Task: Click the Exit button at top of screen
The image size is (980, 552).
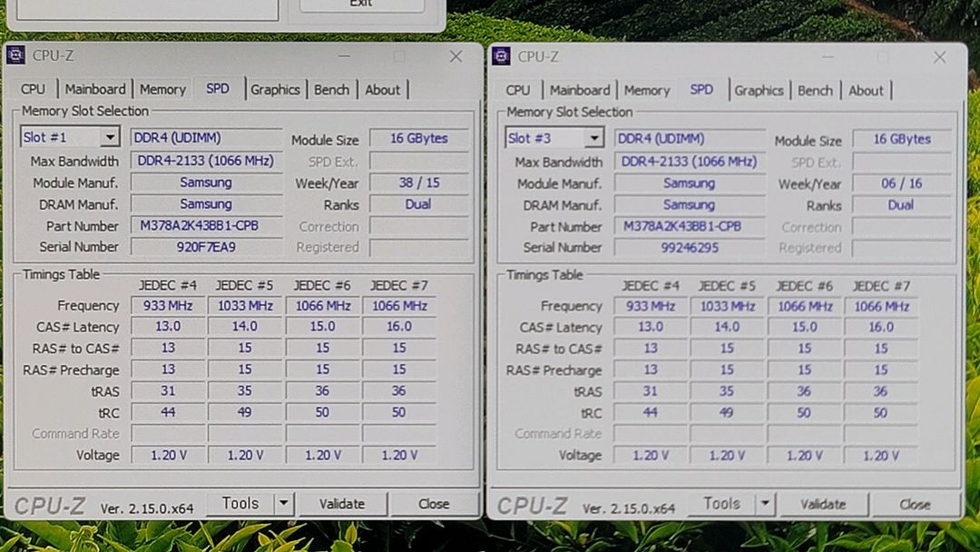Action: [x=360, y=5]
